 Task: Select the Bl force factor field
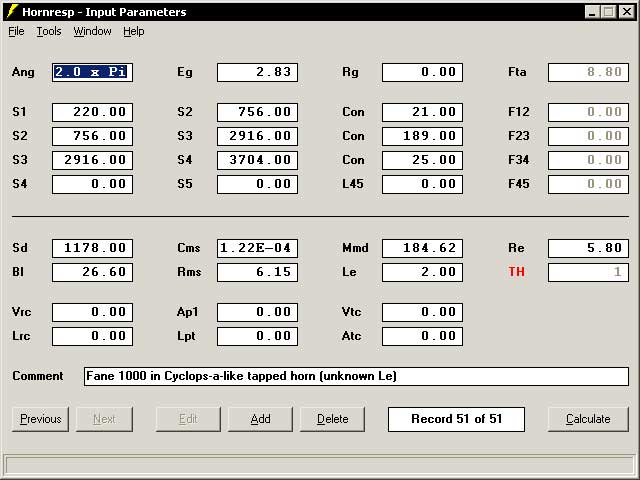[x=92, y=272]
